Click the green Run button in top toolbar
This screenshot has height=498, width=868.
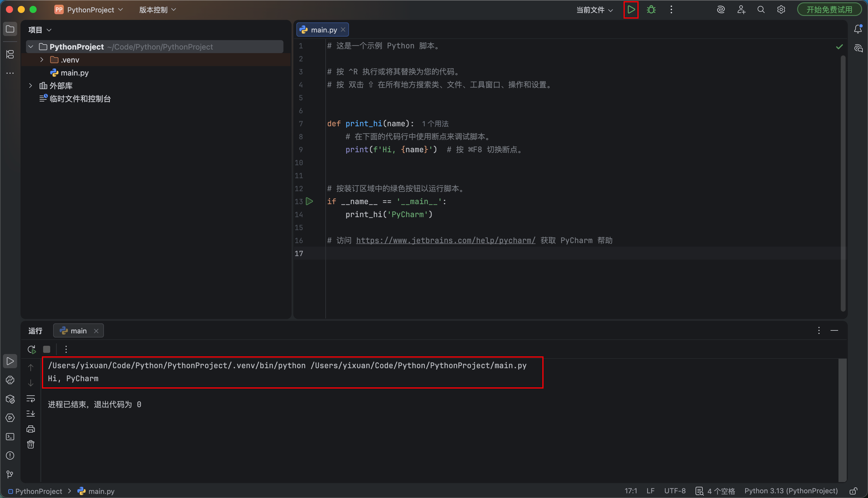pyautogui.click(x=631, y=9)
